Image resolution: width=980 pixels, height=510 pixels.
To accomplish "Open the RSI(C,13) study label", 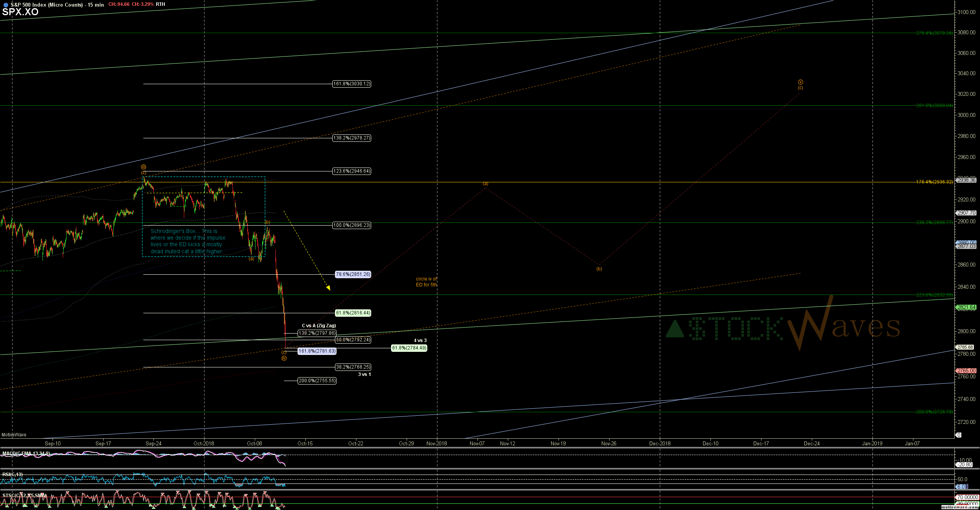I will tap(12, 475).
